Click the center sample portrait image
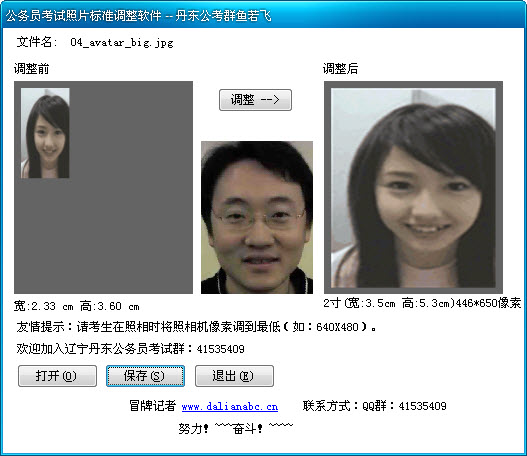The image size is (527, 456). click(x=257, y=217)
